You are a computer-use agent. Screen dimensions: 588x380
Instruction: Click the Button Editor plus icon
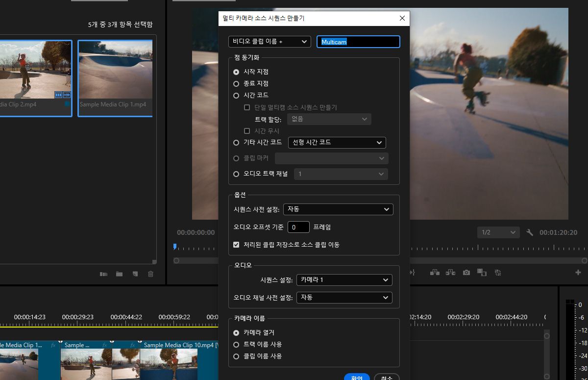click(x=579, y=273)
